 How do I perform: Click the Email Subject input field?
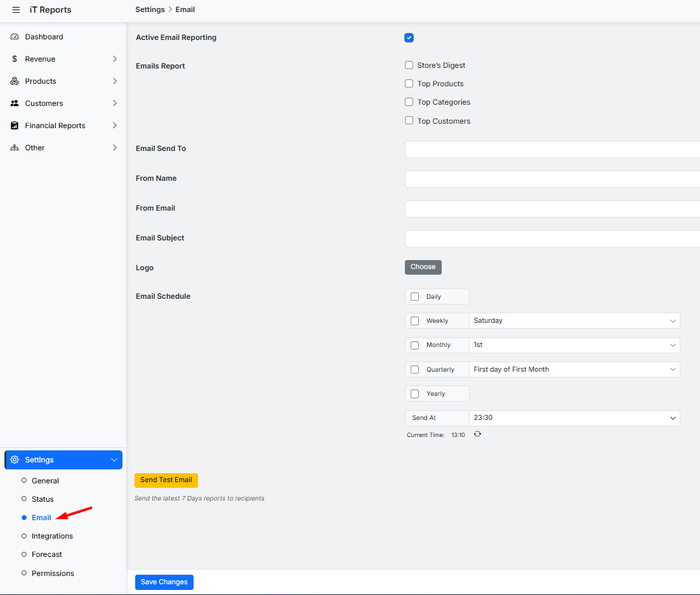pyautogui.click(x=552, y=239)
